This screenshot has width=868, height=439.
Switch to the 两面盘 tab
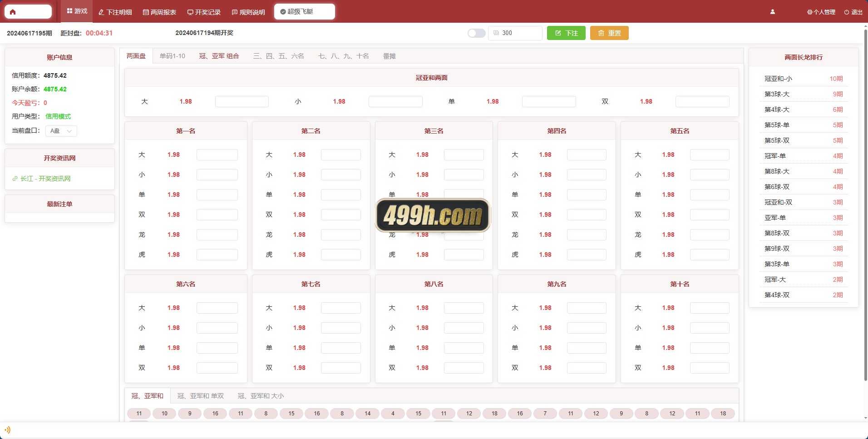coord(136,56)
